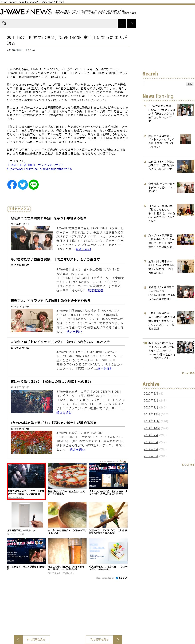The height and width of the screenshot is (644, 195).
Task: Open the J-WAVE NEWS logo
Action: click(x=26, y=12)
